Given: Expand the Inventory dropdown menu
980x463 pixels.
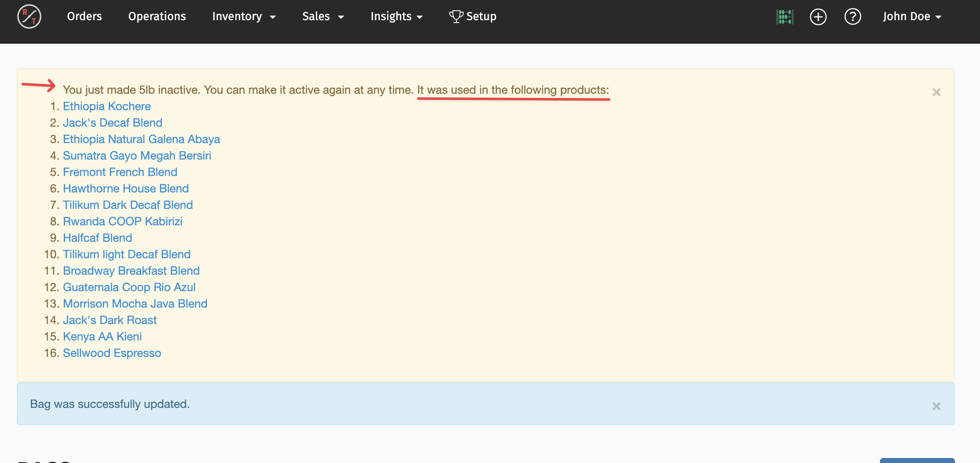Looking at the screenshot, I should (x=244, y=16).
